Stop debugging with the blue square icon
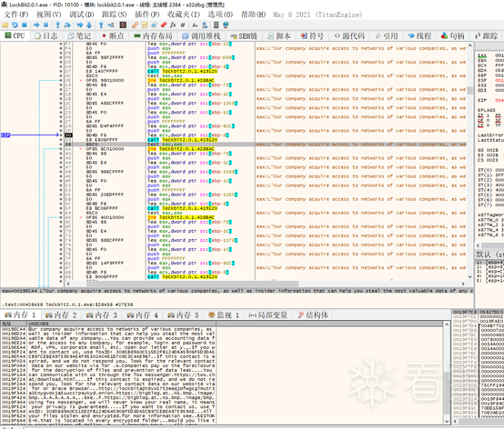The image size is (504, 429). coord(24,25)
